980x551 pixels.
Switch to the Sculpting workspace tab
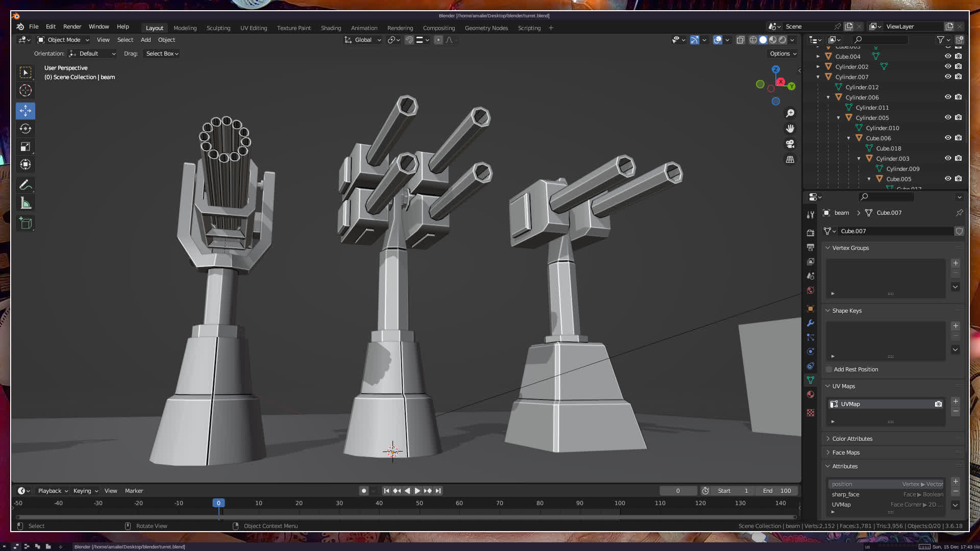point(218,28)
